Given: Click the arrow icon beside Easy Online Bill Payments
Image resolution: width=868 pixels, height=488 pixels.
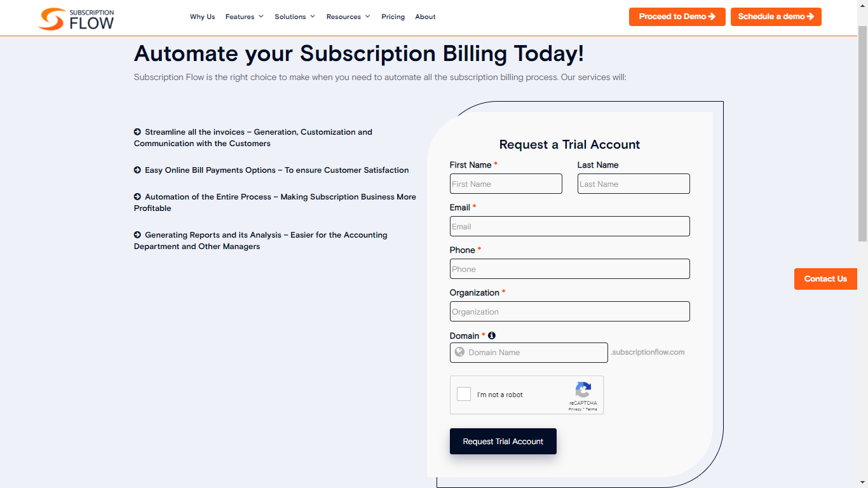Looking at the screenshot, I should 137,170.
